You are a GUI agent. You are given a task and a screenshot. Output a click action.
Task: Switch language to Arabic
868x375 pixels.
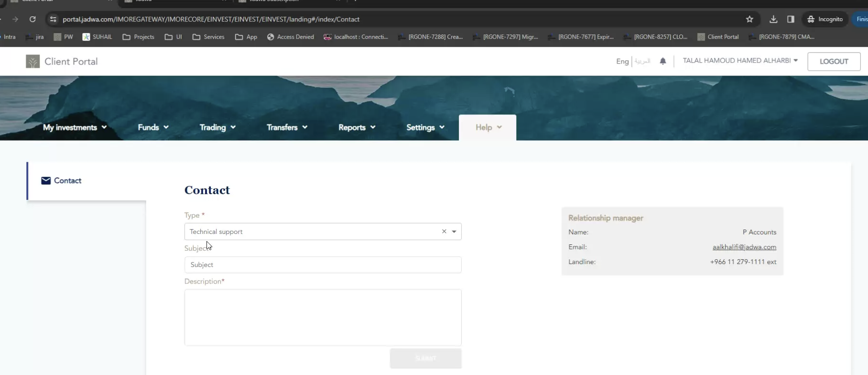tap(642, 61)
